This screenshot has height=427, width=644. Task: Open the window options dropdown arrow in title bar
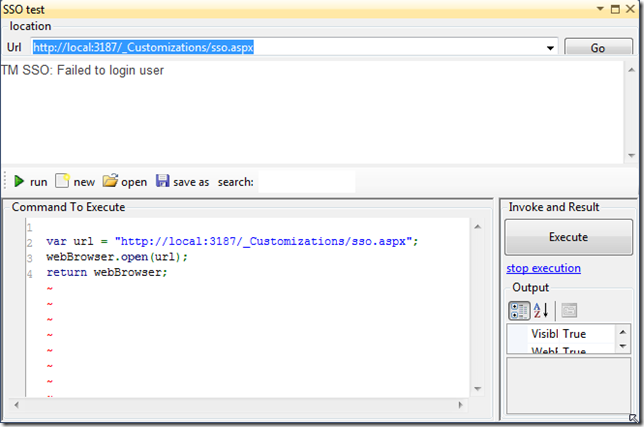[x=600, y=9]
